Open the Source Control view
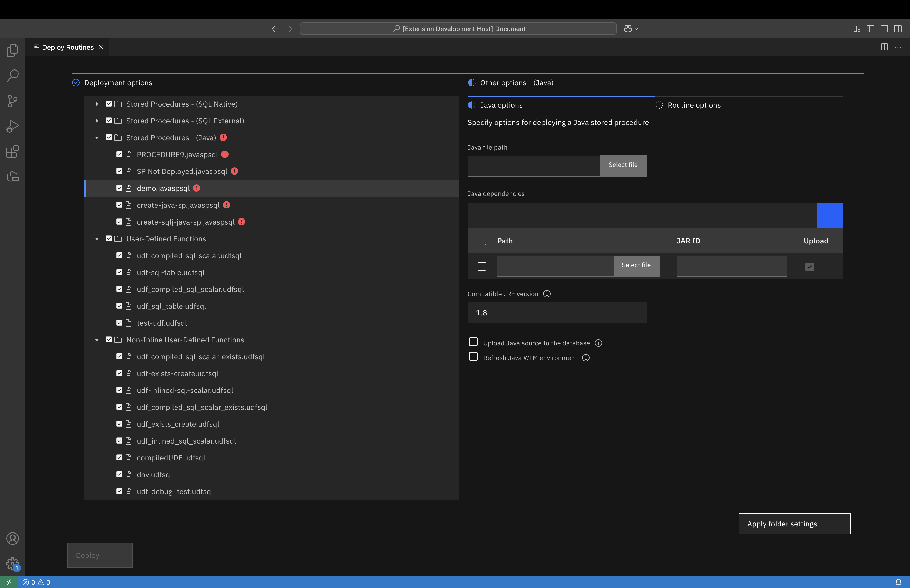The width and height of the screenshot is (910, 588). (12, 101)
